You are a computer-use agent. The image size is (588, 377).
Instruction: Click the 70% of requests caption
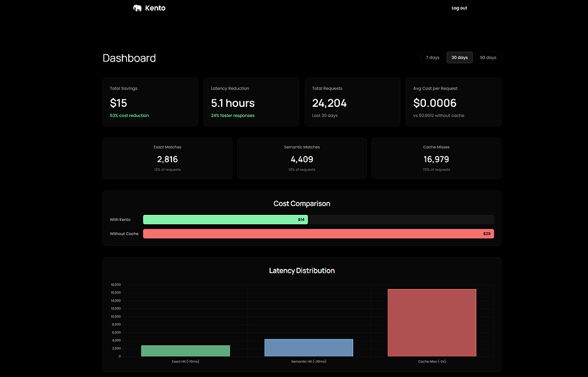436,170
